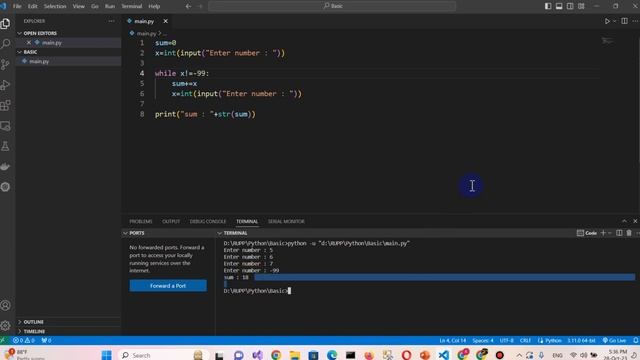Open the Terminal menu

[x=131, y=6]
